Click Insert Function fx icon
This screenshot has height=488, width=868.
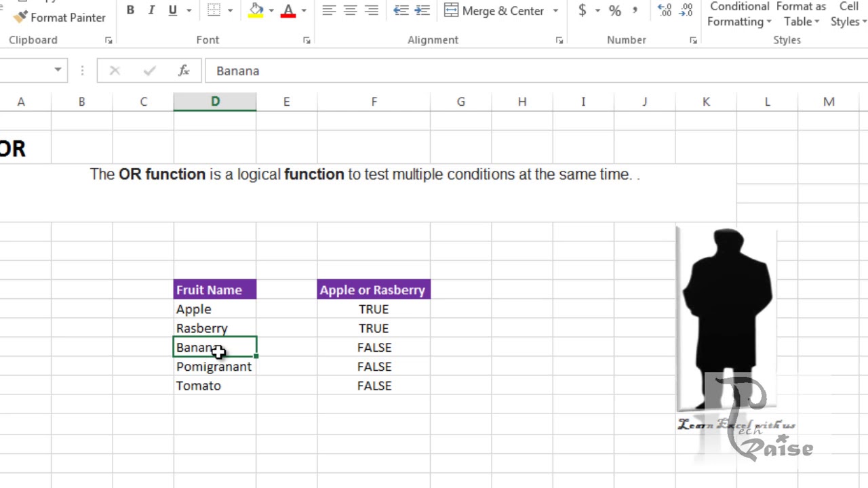coord(183,70)
